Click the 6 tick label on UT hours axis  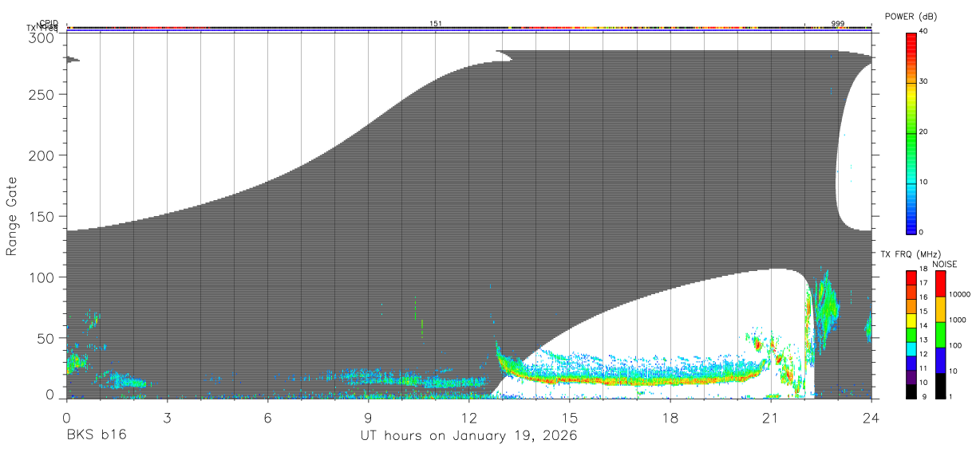click(267, 419)
